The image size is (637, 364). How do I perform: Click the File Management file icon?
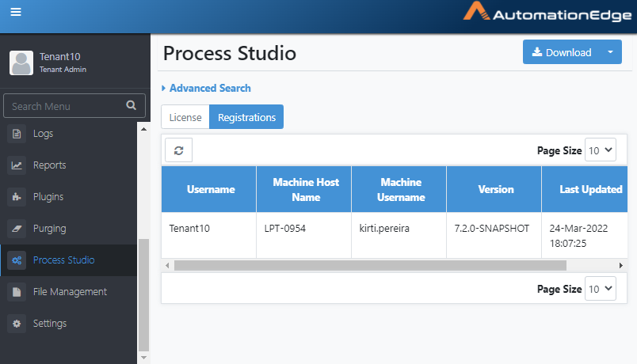coord(17,292)
